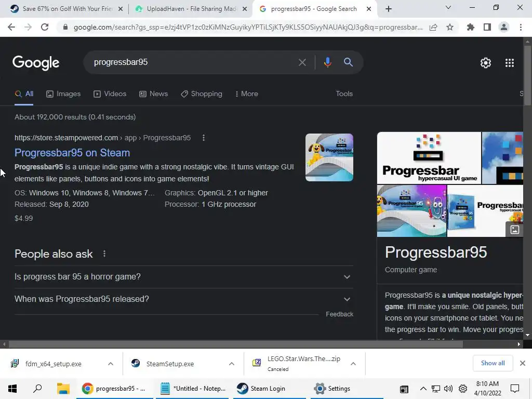
Task: Open Progressbar hypercasual UI game logo image
Action: click(429, 158)
